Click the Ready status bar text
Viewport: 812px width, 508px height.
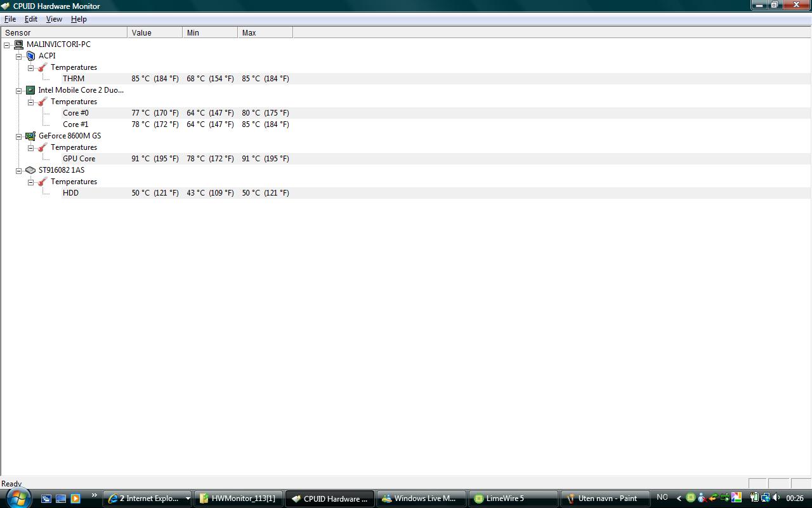pos(11,484)
